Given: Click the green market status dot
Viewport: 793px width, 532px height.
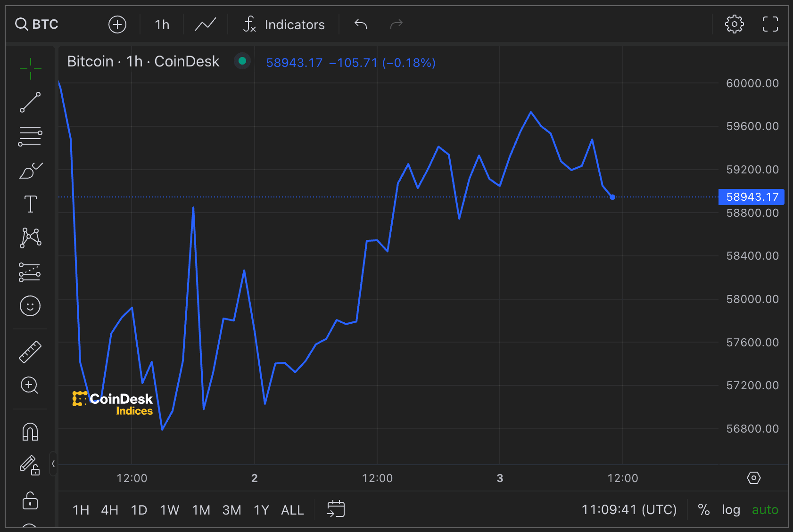Looking at the screenshot, I should [242, 61].
